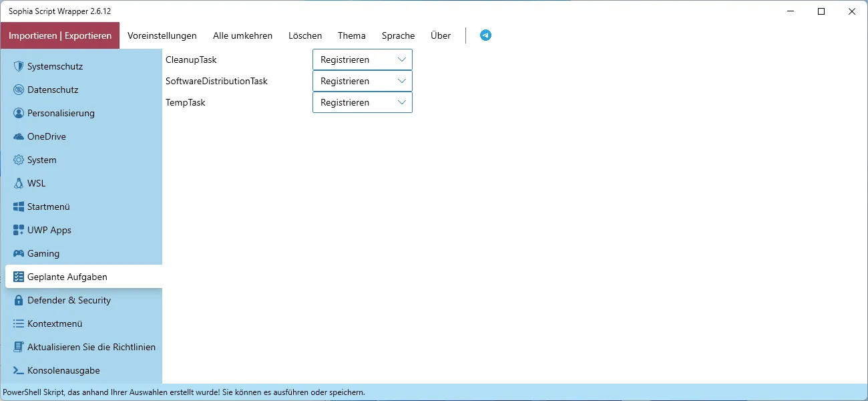Show the Konsolenausgabe section
The height and width of the screenshot is (401, 868).
(83, 370)
